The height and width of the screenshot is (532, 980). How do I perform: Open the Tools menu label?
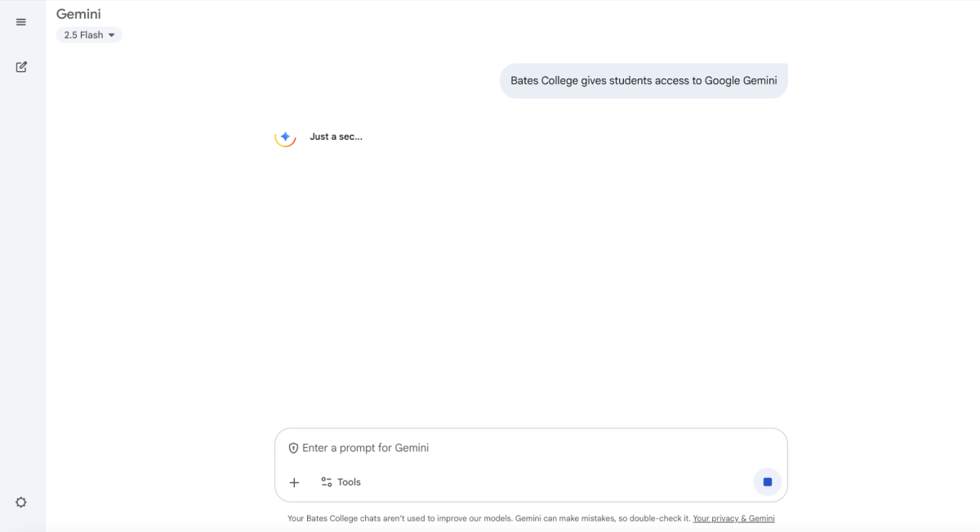(x=349, y=482)
